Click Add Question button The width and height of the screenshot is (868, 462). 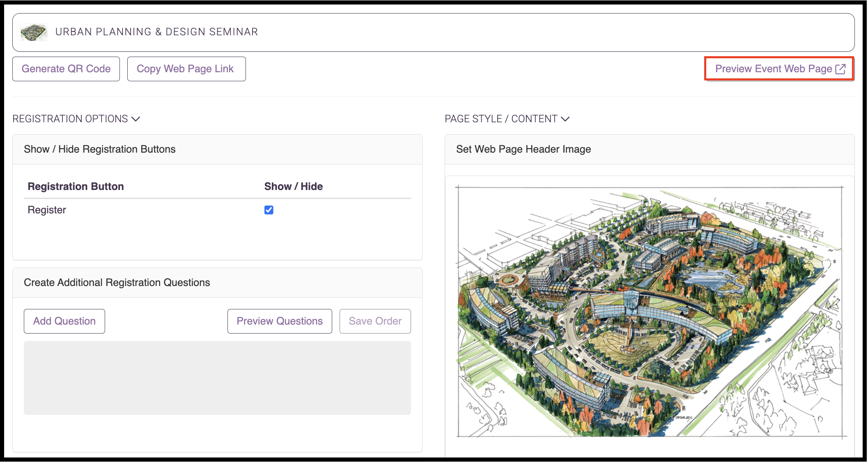coord(64,321)
